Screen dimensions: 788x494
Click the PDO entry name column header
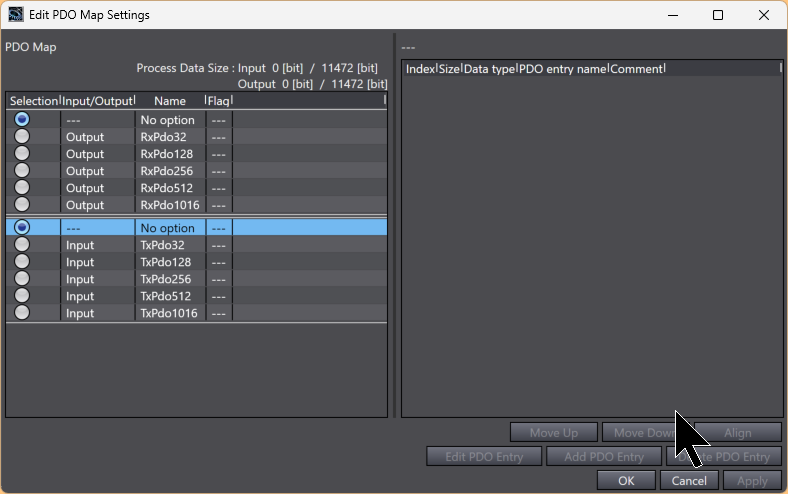pyautogui.click(x=563, y=69)
